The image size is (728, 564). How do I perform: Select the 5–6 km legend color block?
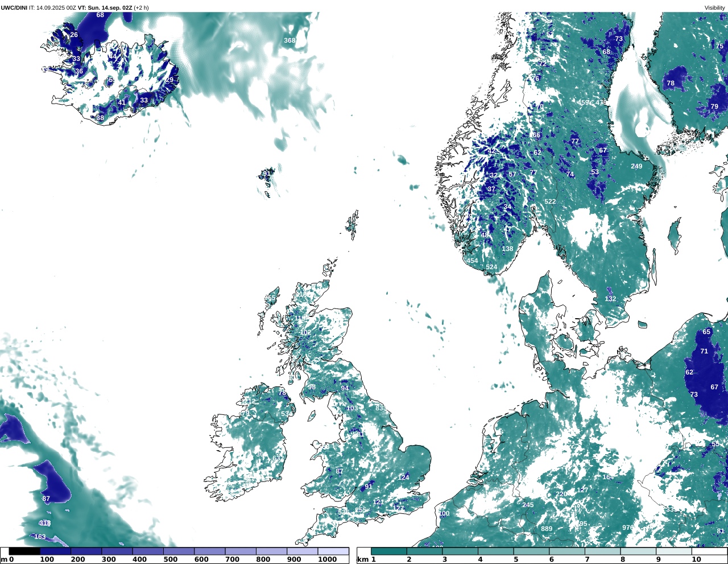(531, 551)
